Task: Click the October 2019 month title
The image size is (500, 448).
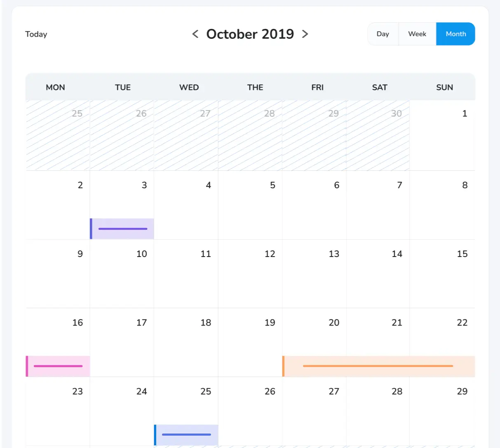Action: point(250,34)
